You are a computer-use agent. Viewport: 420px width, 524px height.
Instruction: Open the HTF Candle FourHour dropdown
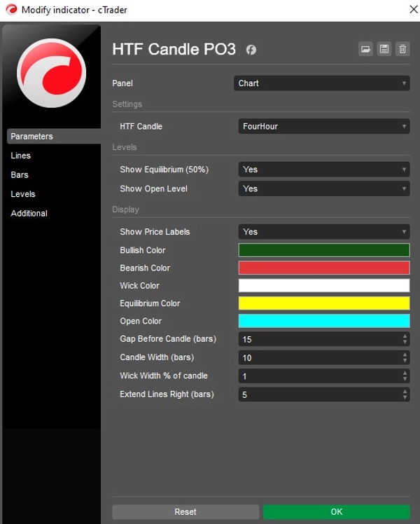(x=324, y=126)
